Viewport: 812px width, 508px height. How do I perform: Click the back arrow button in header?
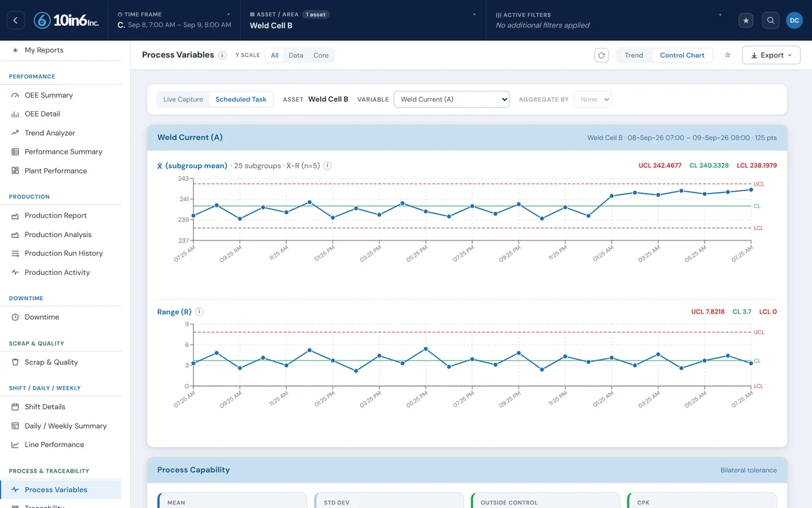click(x=16, y=20)
